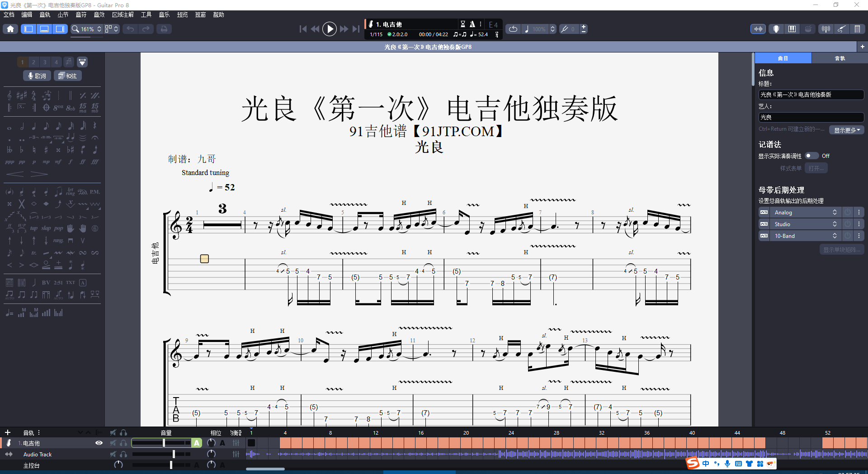Select the treble clef tool
Viewport: 868px width, 474px height.
pyautogui.click(x=9, y=95)
